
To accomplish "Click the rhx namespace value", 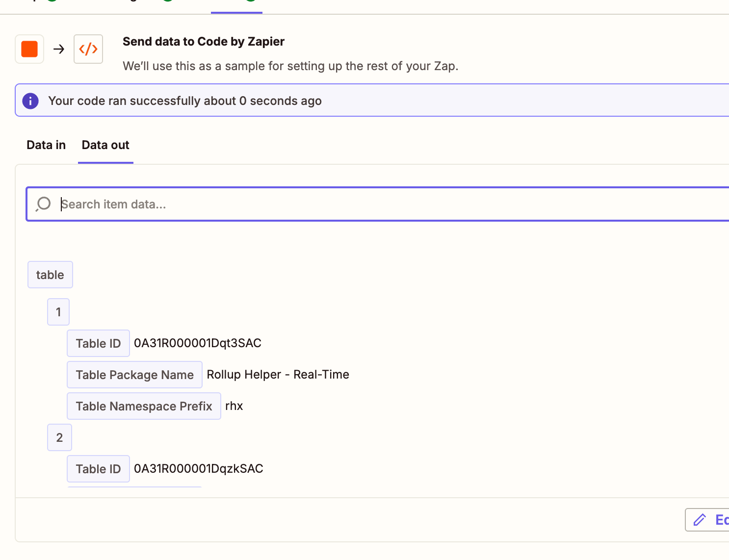I will [234, 406].
